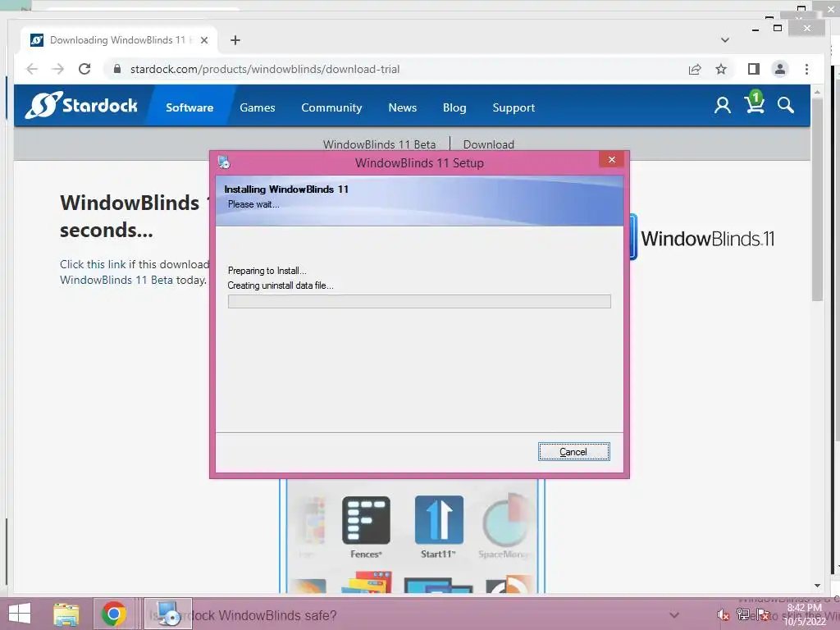
Task: Click the scrollbar up arrow
Action: point(817,92)
